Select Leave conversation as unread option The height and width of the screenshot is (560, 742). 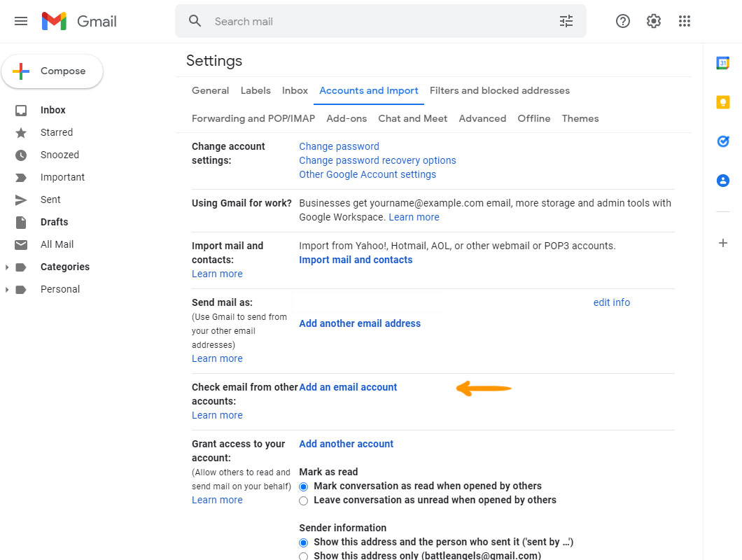[x=304, y=500]
